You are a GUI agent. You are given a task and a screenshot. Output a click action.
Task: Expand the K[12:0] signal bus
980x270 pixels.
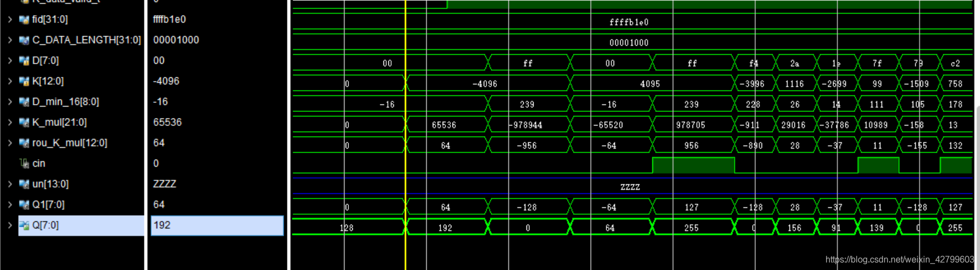[10, 81]
